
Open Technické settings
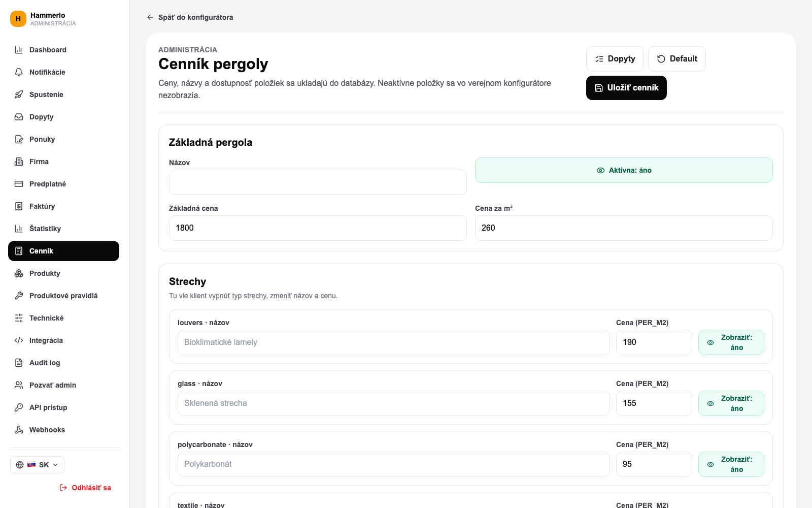pyautogui.click(x=63, y=318)
